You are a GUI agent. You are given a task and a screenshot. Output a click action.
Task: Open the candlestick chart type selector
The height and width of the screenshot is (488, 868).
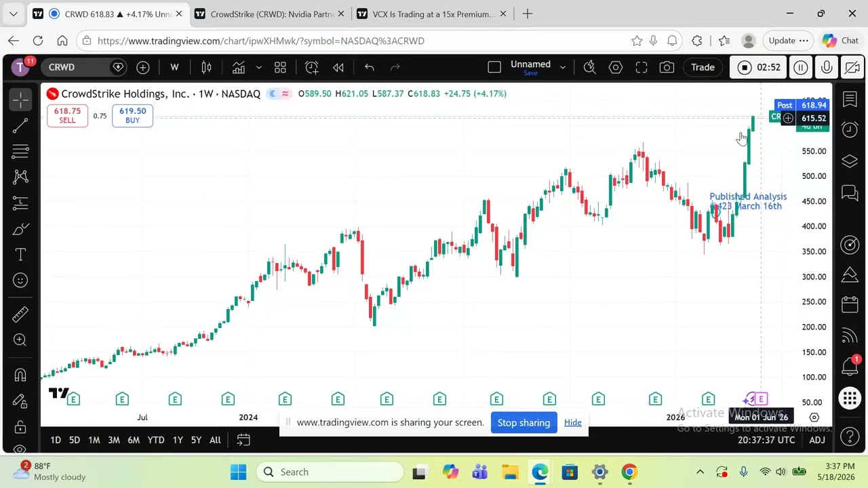pyautogui.click(x=206, y=67)
